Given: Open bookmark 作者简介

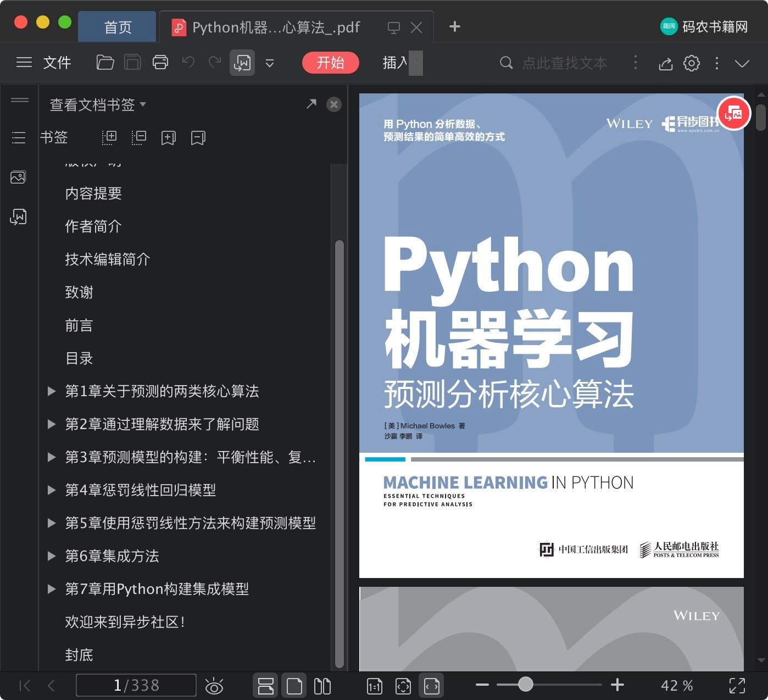Looking at the screenshot, I should 93,226.
